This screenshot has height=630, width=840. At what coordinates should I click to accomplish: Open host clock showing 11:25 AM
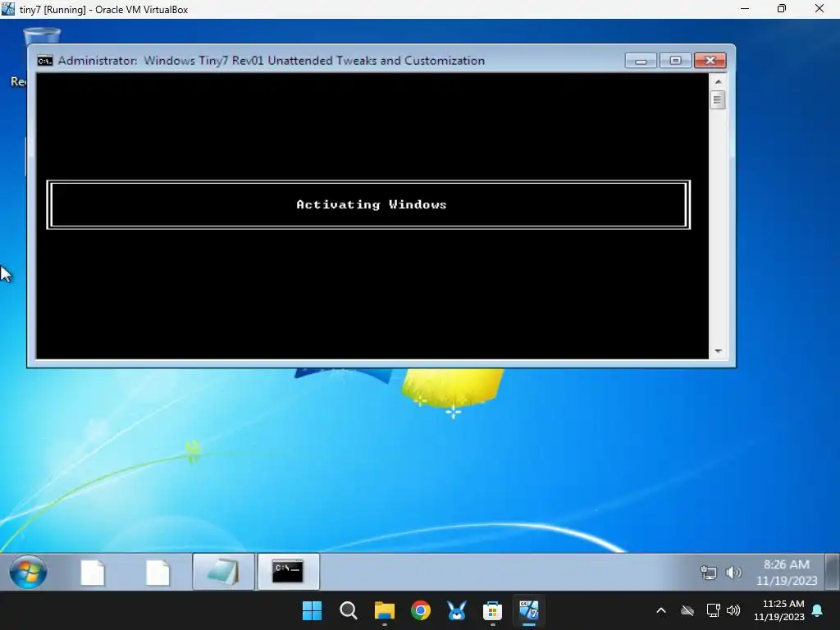pyautogui.click(x=779, y=610)
